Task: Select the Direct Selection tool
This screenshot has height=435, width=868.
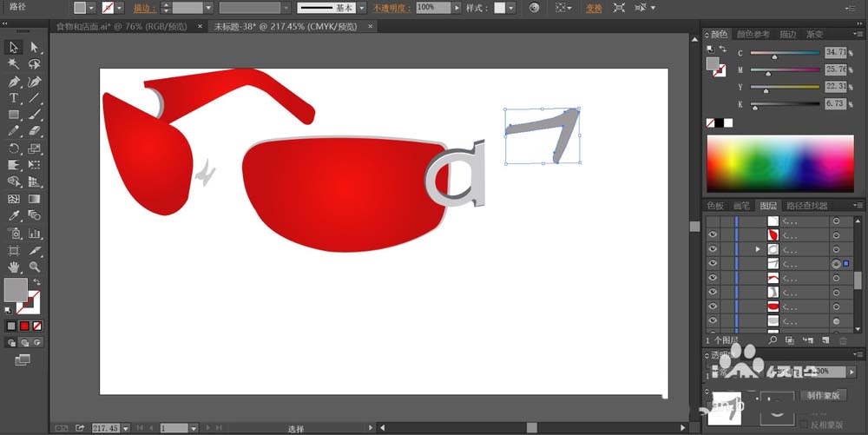Action: [35, 48]
